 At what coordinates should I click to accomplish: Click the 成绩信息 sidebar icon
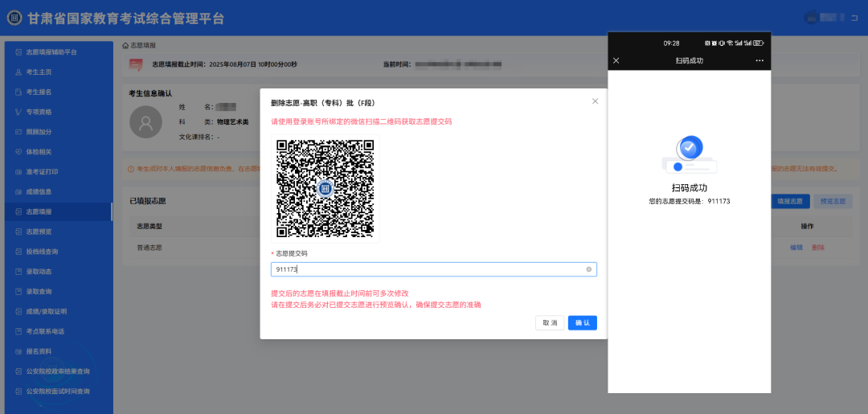[18, 191]
